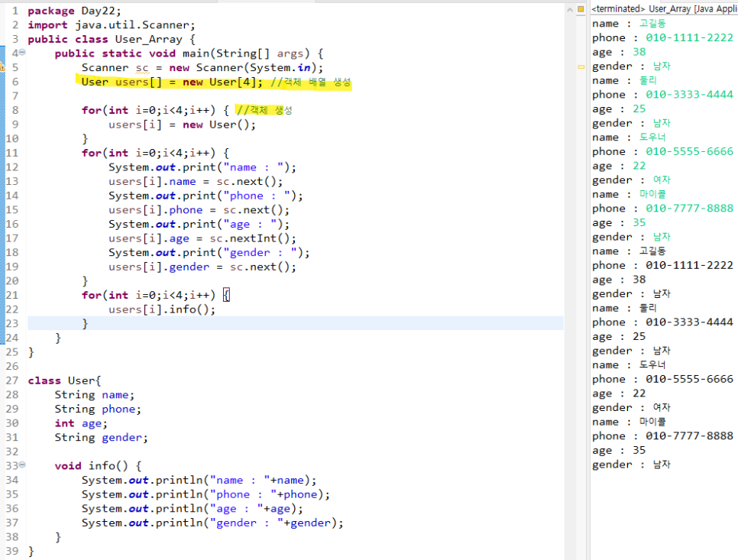Click 'users[i].name = sc.next();' line

pos(196,182)
